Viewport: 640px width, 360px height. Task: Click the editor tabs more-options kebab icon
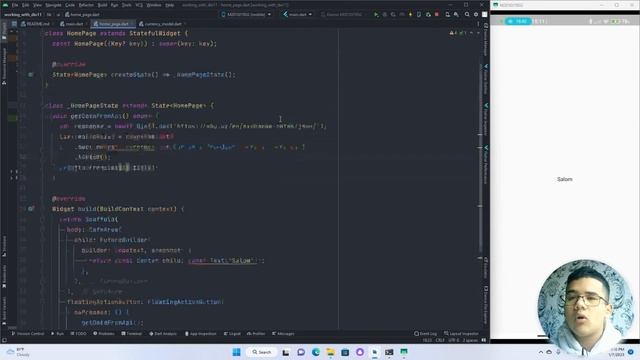coord(478,24)
